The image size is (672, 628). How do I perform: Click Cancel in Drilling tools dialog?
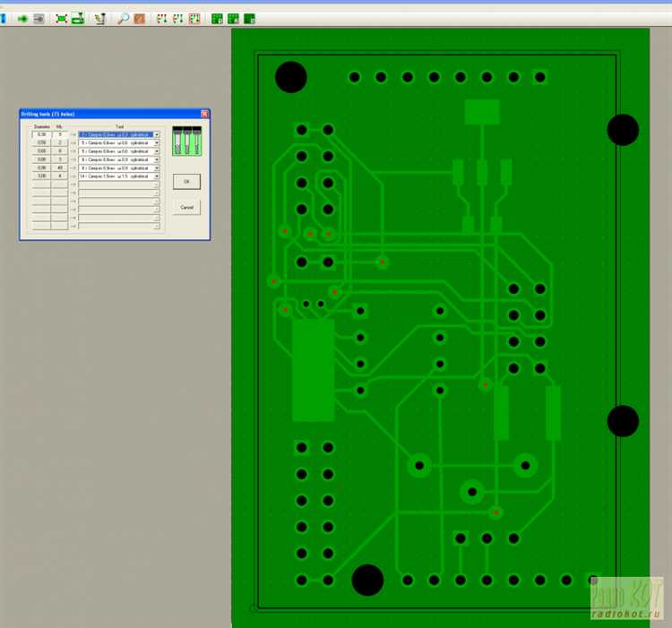tap(186, 207)
